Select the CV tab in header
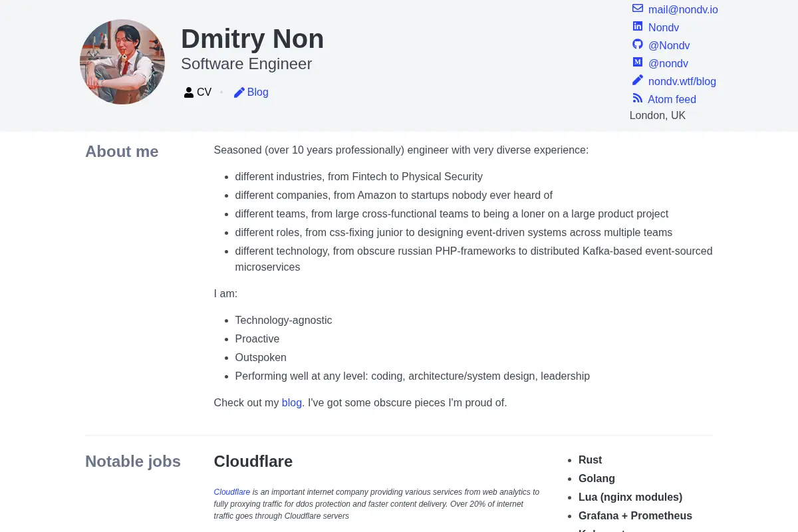 198,92
